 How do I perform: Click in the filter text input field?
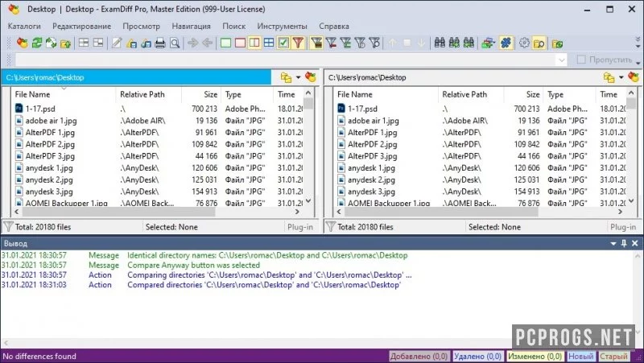click(x=286, y=60)
